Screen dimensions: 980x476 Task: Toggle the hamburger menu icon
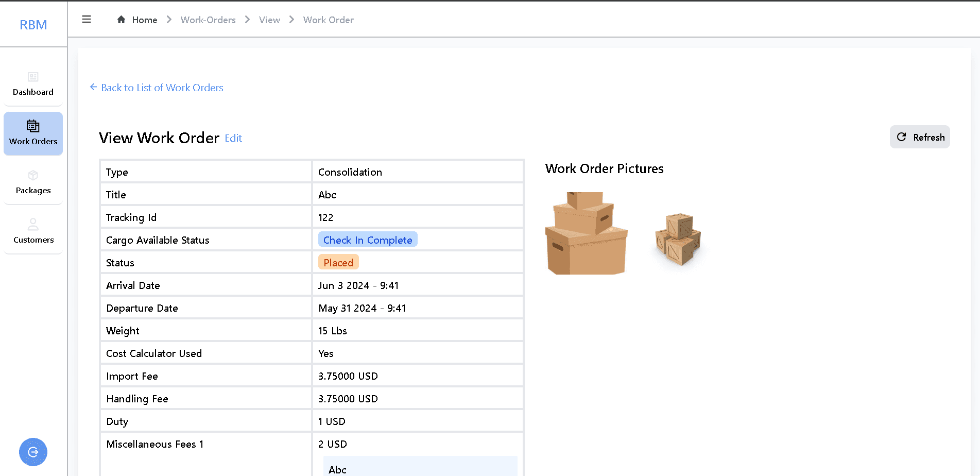[x=87, y=20]
